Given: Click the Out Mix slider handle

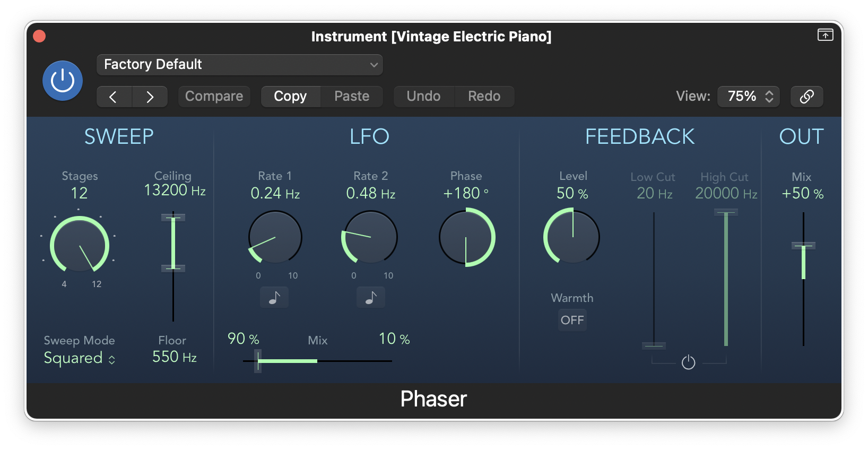Looking at the screenshot, I should [803, 246].
